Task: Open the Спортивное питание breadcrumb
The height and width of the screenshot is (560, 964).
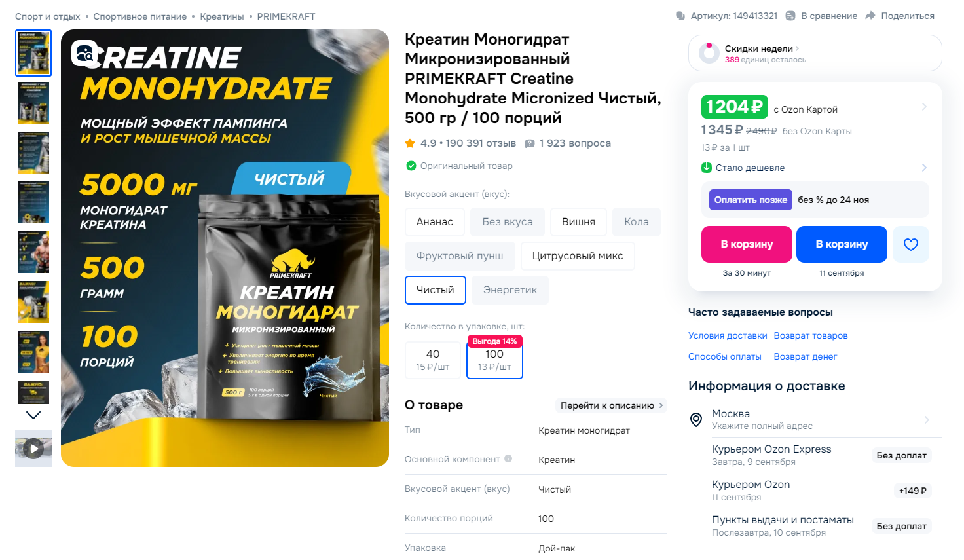Action: tap(140, 16)
